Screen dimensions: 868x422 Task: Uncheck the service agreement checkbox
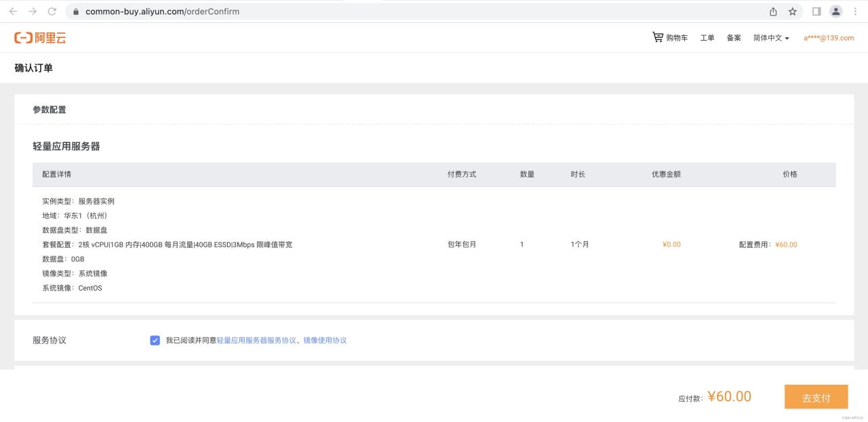155,340
